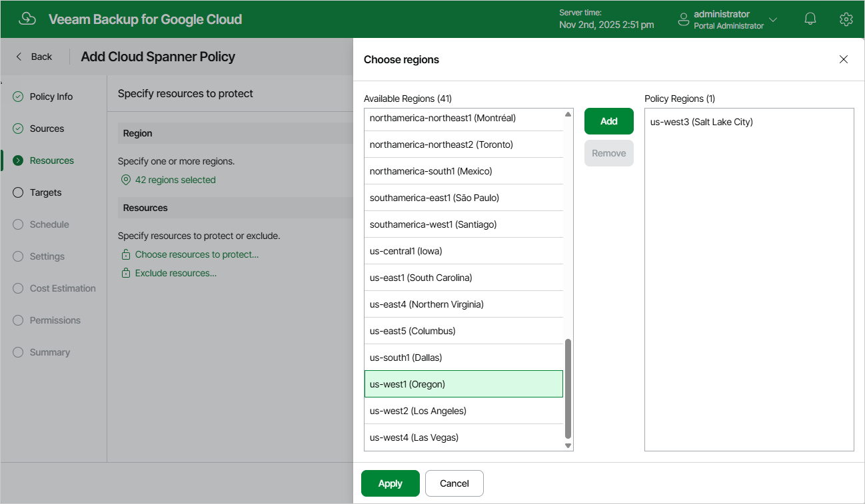Click the Server time display
Viewport: 865px width, 504px height.
click(606, 19)
